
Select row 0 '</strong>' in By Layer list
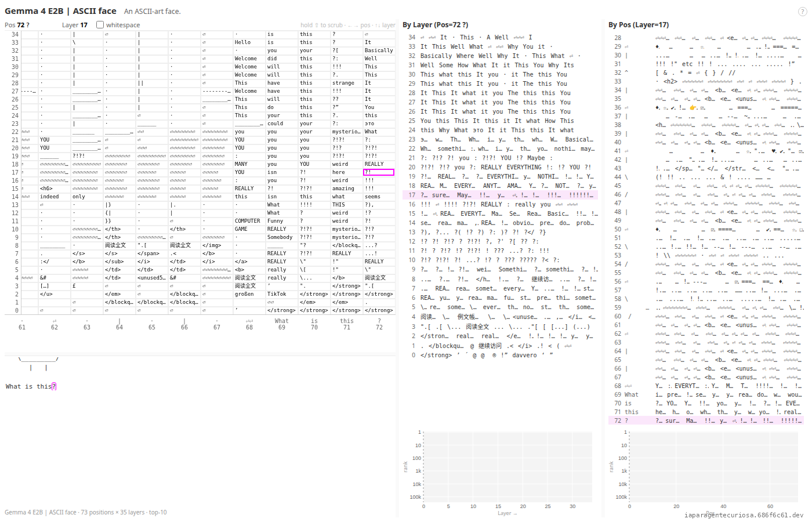tap(500, 355)
